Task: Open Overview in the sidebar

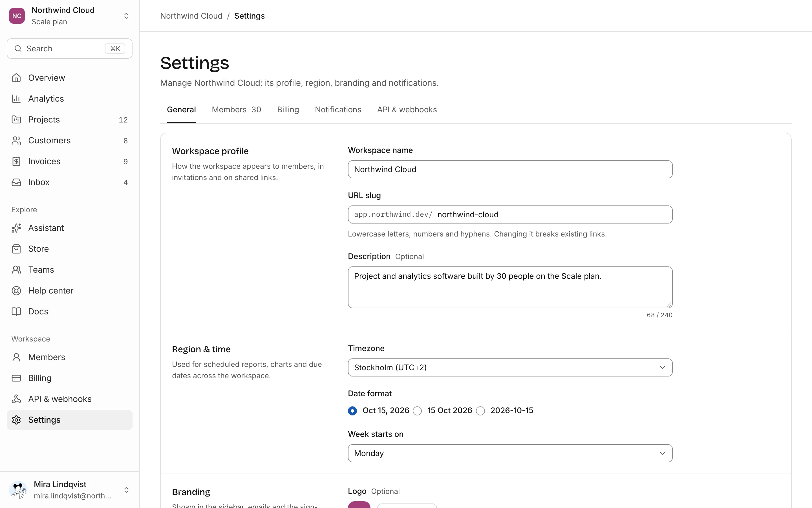Action: coord(69,78)
